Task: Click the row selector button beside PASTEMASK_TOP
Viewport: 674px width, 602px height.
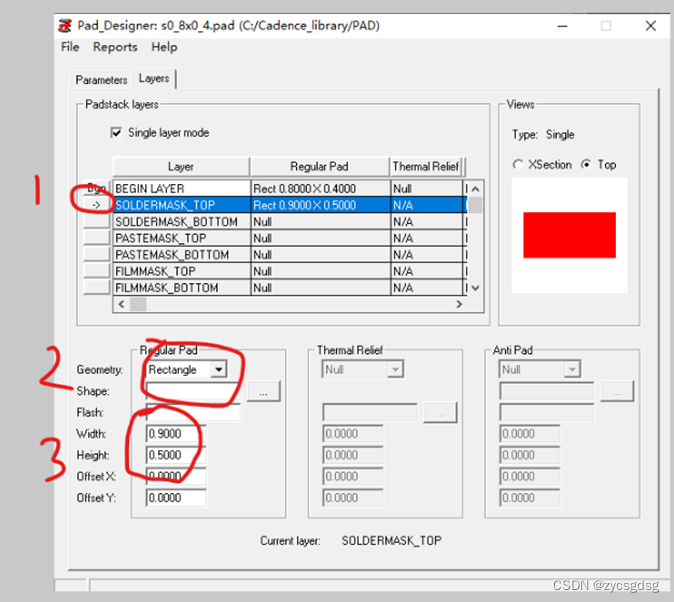Action: [97, 239]
